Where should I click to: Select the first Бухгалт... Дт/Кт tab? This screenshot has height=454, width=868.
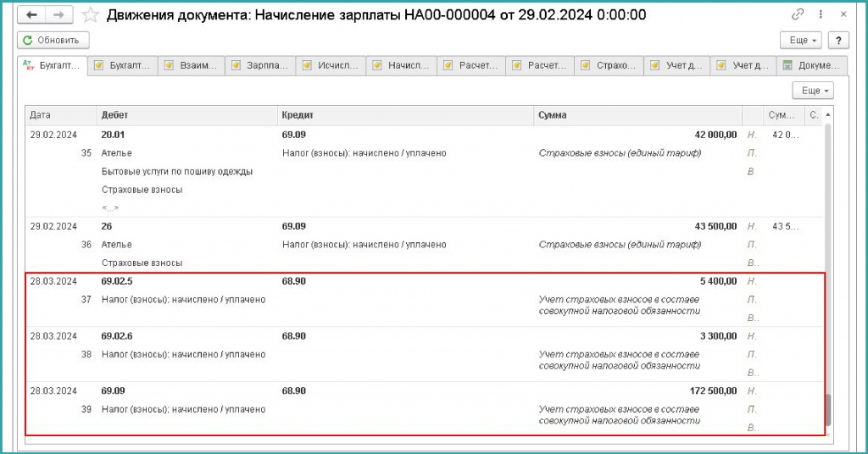(53, 65)
